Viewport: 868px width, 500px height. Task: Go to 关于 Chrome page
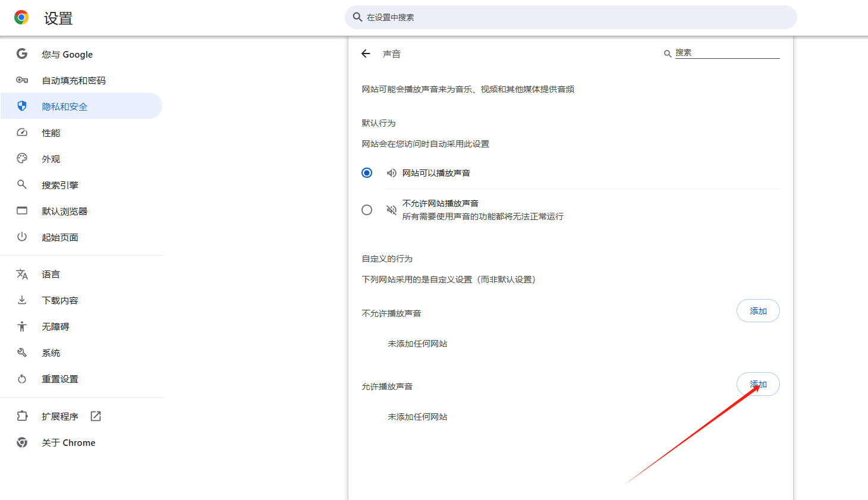[x=68, y=442]
